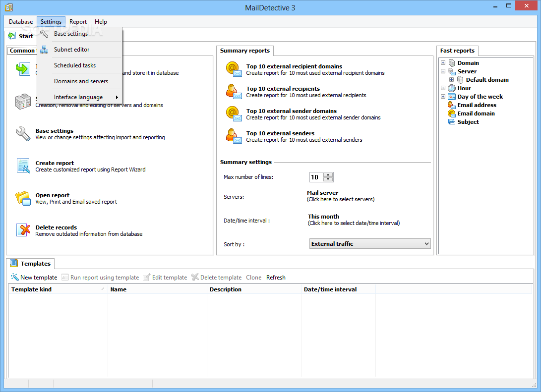Click the server tower icon in the Common panel
Viewport: 541px width, 392px height.
coord(23,102)
